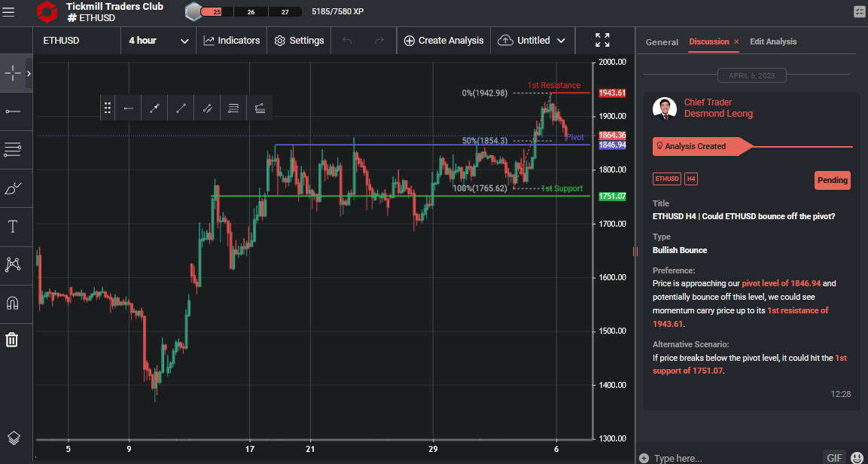The width and height of the screenshot is (868, 464).
Task: Open the Untitled layout dropdown
Action: (532, 41)
